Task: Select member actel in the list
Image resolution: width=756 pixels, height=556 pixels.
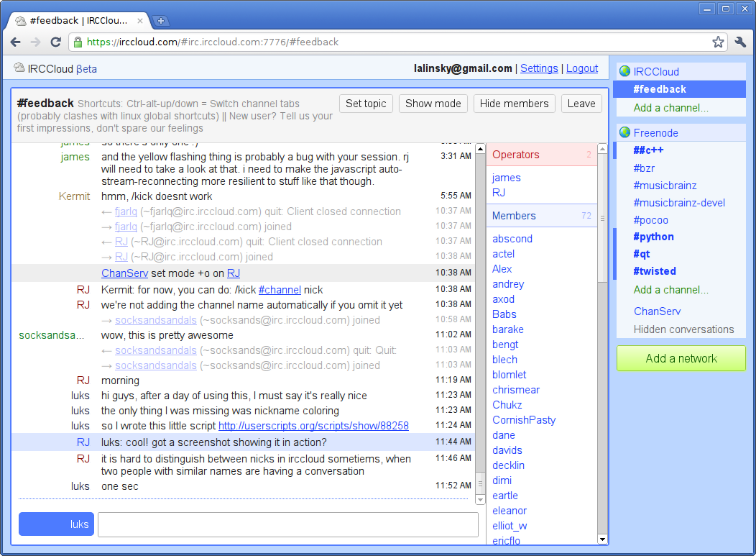Action: point(503,254)
